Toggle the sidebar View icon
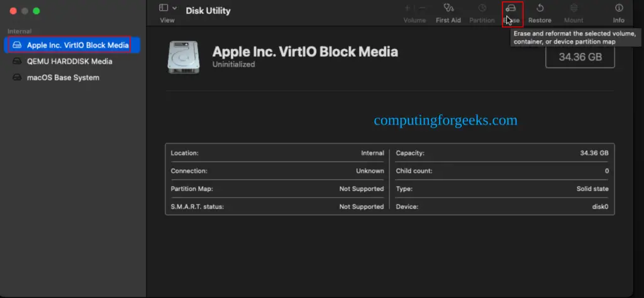This screenshot has height=298, width=644. 164,8
